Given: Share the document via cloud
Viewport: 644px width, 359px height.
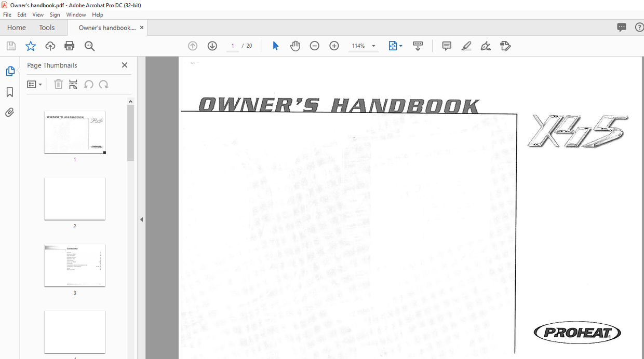Looking at the screenshot, I should [x=50, y=46].
